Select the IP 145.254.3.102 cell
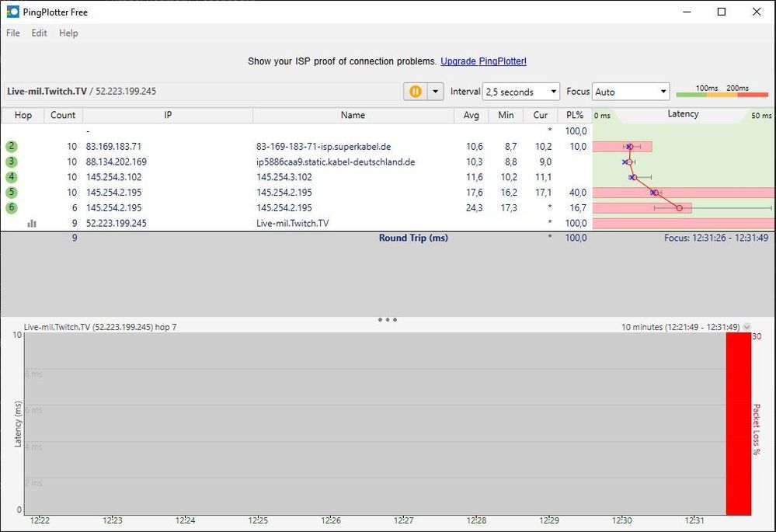Screen dimensions: 776x532 tap(114, 177)
